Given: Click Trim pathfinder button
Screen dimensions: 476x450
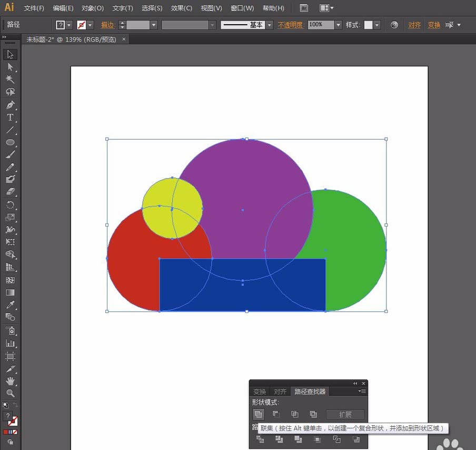Looking at the screenshot, I should click(x=279, y=439).
